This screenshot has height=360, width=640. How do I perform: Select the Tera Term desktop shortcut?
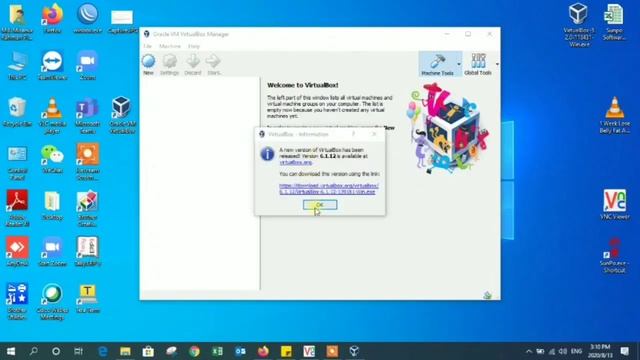(87, 298)
